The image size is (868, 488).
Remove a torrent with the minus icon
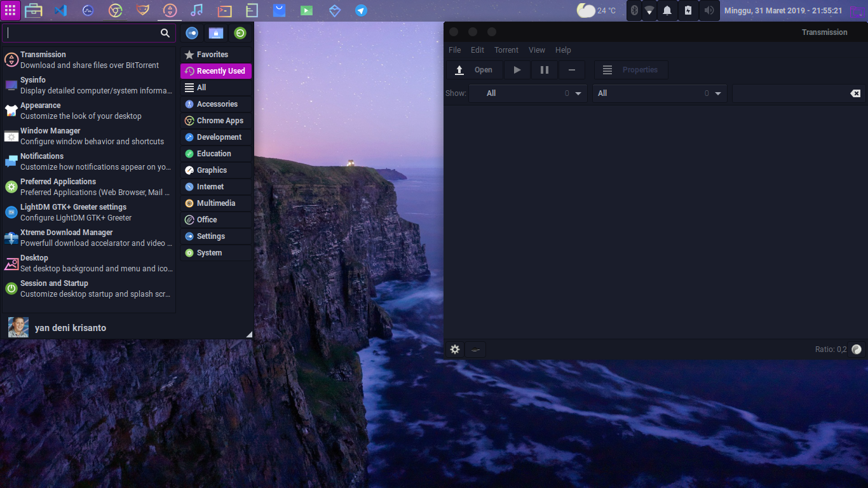point(571,70)
